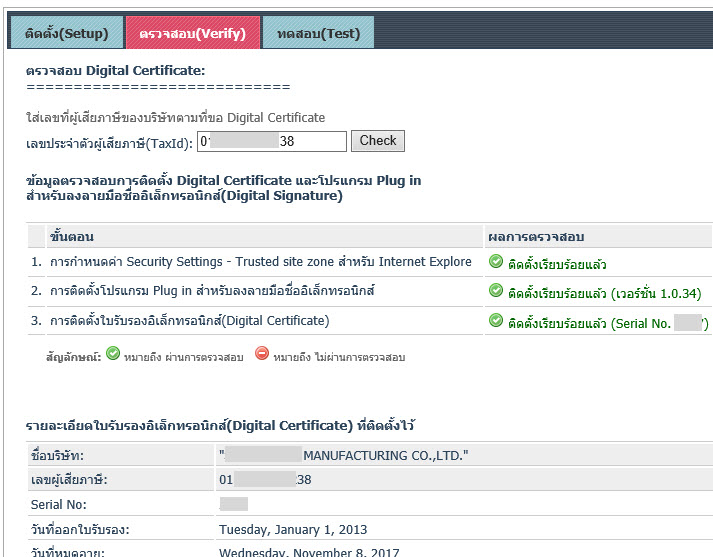Image resolution: width=713 pixels, height=557 pixels.
Task: Click the Check button
Action: (x=377, y=141)
